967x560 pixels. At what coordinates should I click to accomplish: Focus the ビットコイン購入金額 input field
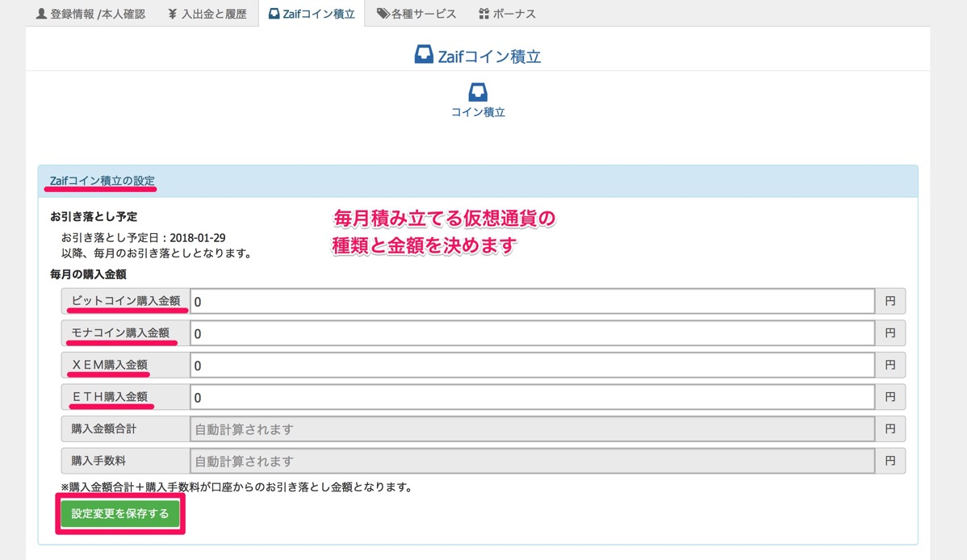[532, 302]
